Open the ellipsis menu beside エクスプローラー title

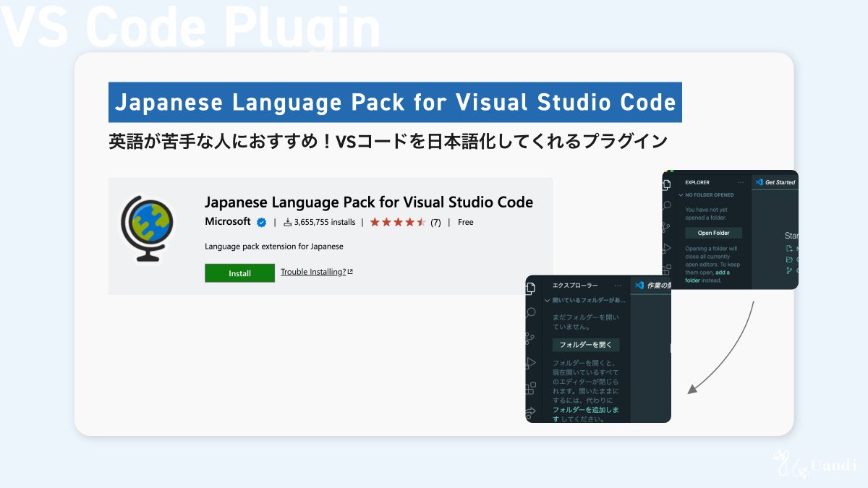[x=618, y=286]
